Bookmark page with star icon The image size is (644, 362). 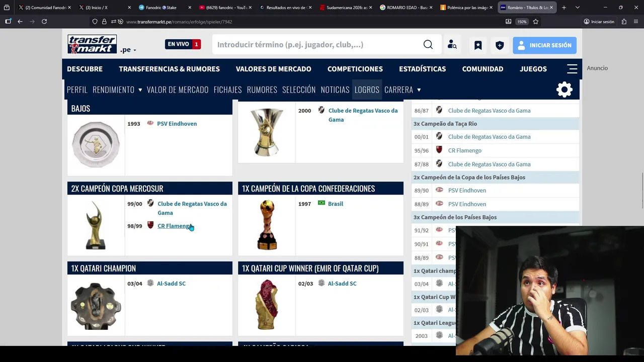[535, 22]
